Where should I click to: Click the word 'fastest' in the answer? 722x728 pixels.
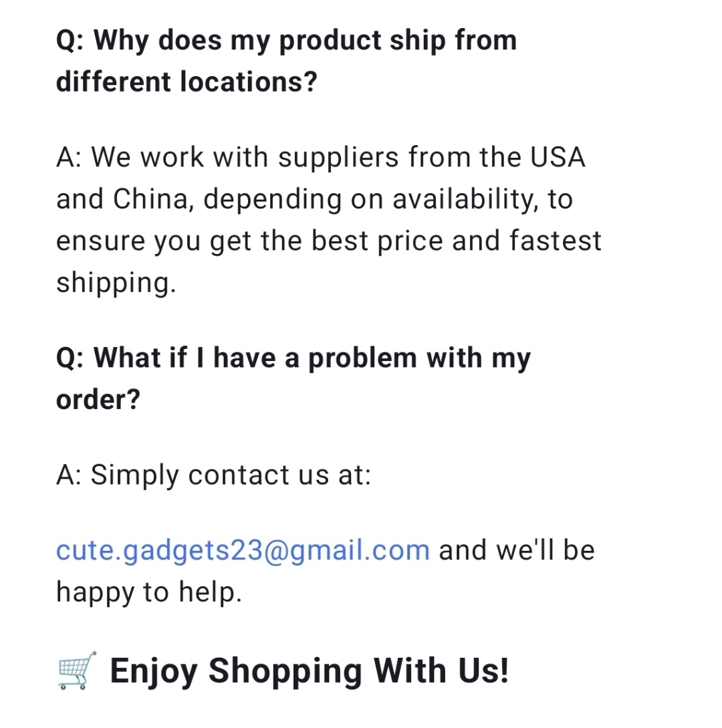pyautogui.click(x=556, y=241)
